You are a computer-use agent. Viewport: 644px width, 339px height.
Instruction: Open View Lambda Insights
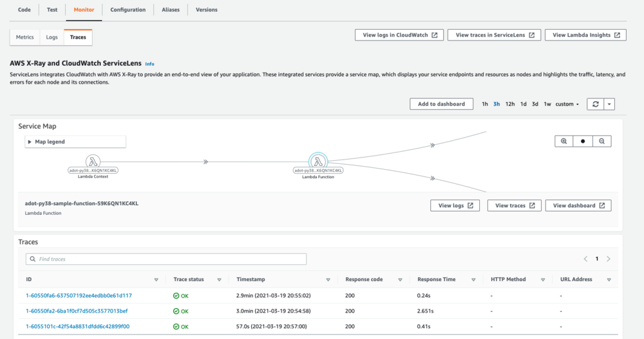pos(585,35)
